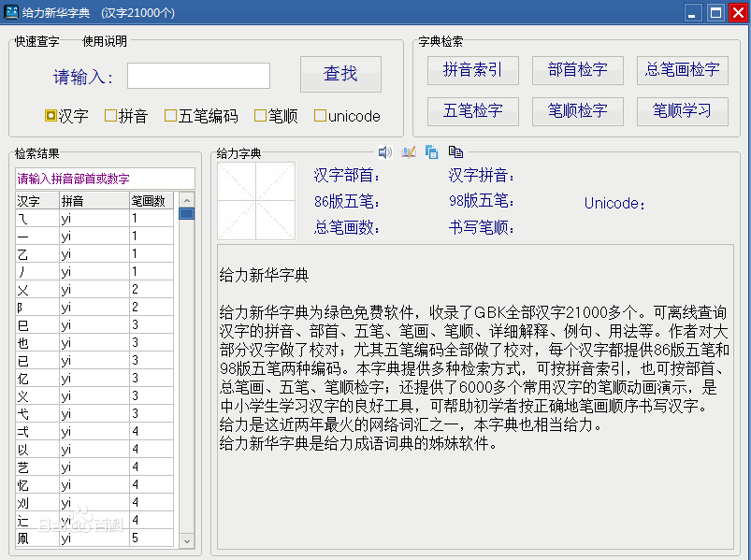
Task: Open the dictionary book-and-pencil icon
Action: [x=409, y=152]
